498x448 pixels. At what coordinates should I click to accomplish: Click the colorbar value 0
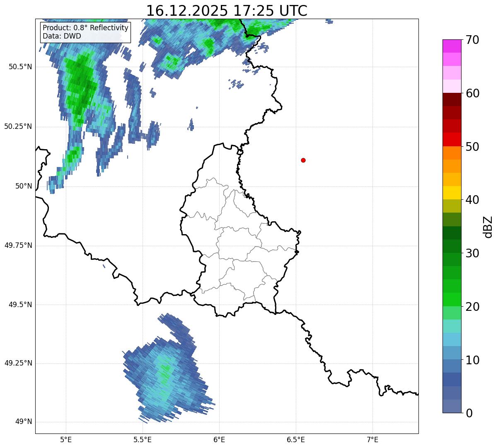coord(469,413)
